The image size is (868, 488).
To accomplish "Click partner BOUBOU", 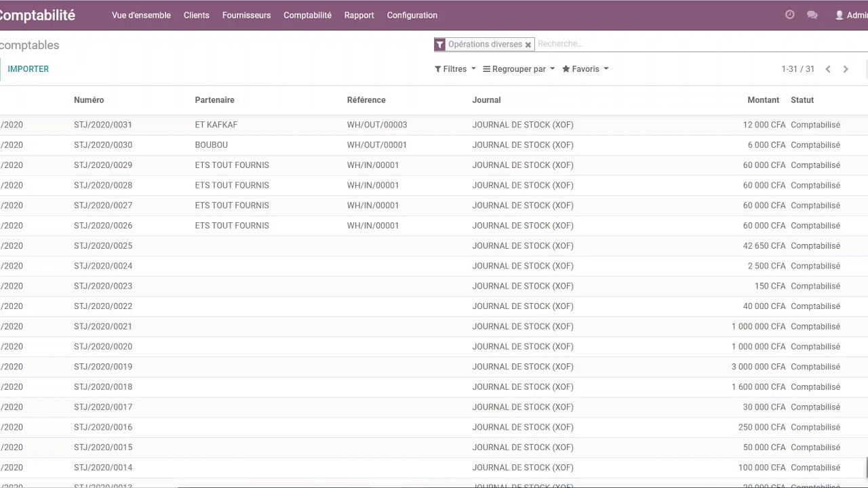I will coord(212,145).
